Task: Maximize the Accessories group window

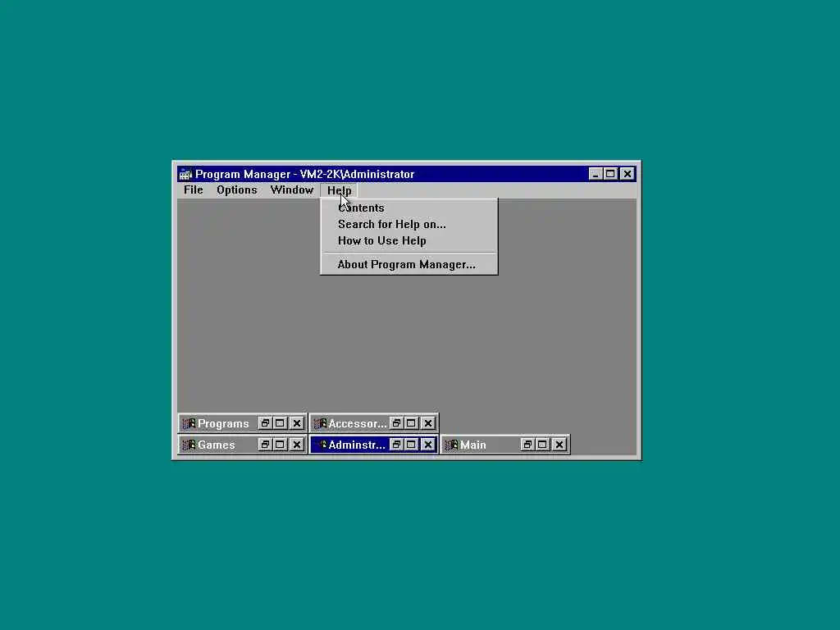Action: [x=411, y=423]
